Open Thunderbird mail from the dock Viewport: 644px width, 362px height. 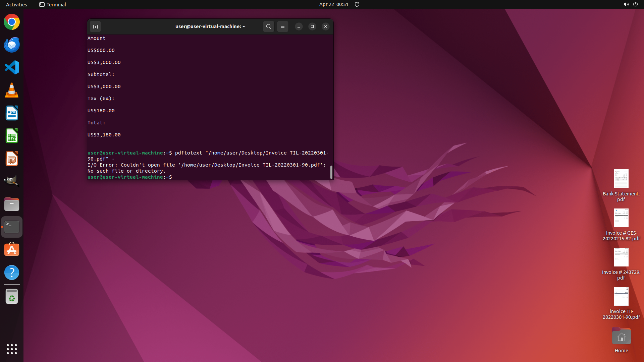[x=12, y=45]
